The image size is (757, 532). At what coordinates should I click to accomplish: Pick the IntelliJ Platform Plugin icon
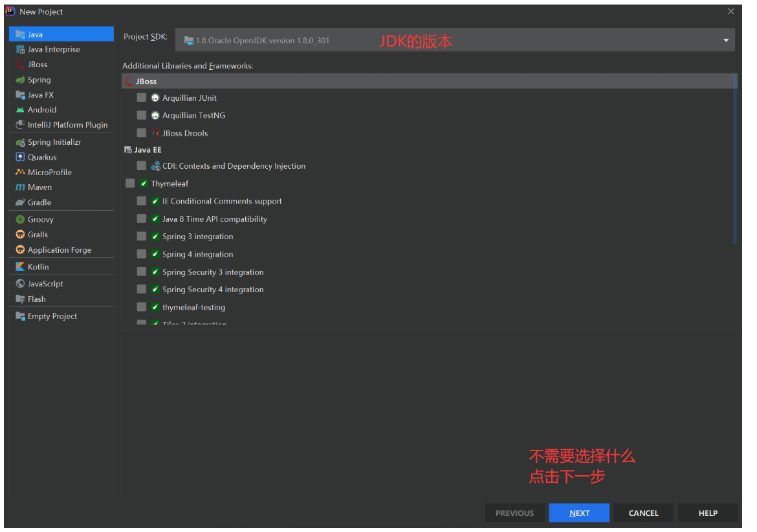[20, 125]
